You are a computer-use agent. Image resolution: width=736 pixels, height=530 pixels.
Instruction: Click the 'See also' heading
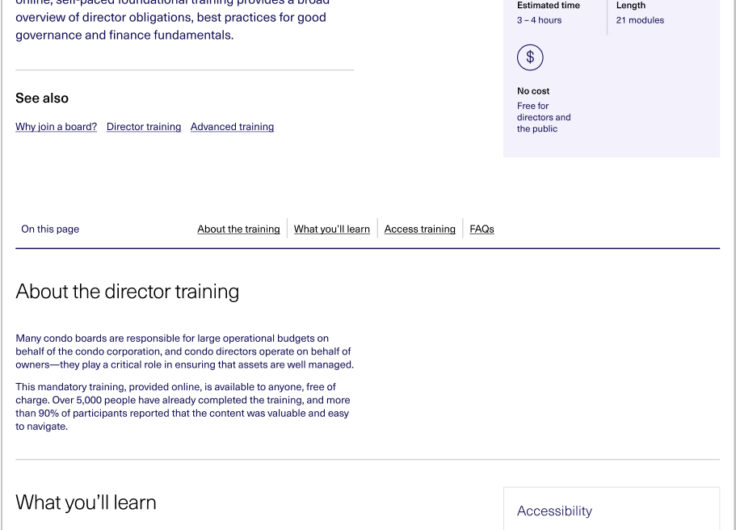[x=42, y=98]
